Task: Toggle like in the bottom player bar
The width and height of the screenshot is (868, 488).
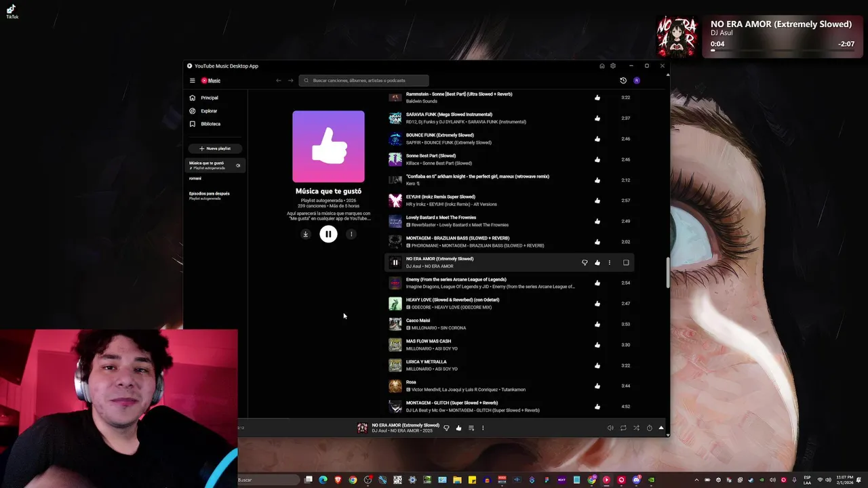Action: coord(458,428)
